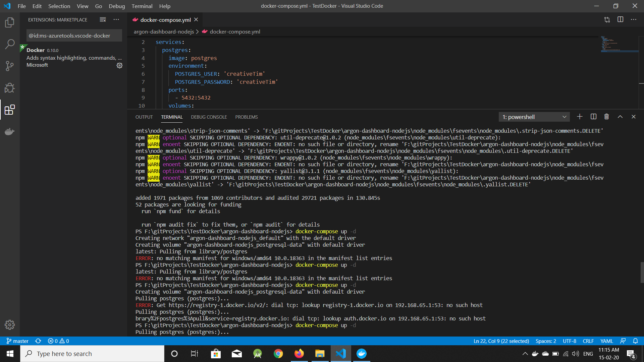The image size is (644, 362).
Task: Change encoding via UTF-8 status item
Action: point(570,341)
